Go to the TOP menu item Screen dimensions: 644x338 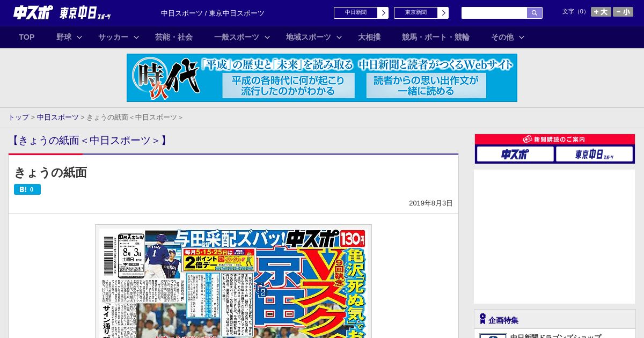pyautogui.click(x=27, y=37)
